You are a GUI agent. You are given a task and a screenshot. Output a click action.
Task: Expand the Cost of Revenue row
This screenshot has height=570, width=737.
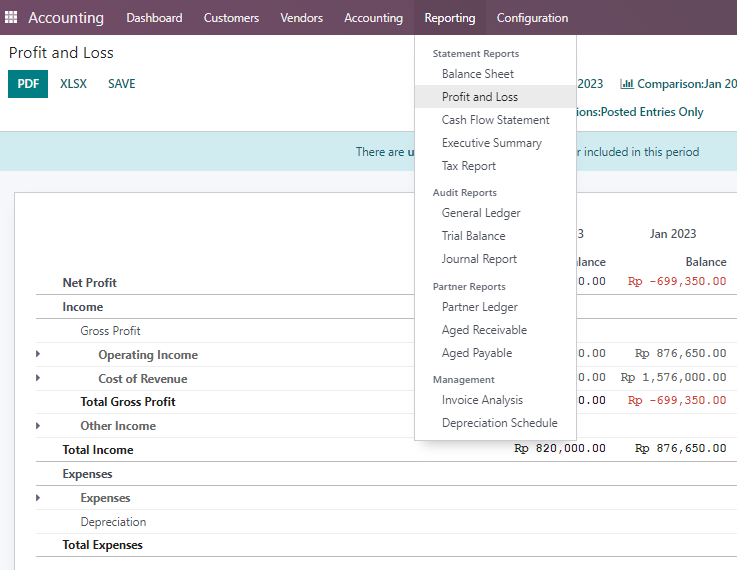[38, 378]
